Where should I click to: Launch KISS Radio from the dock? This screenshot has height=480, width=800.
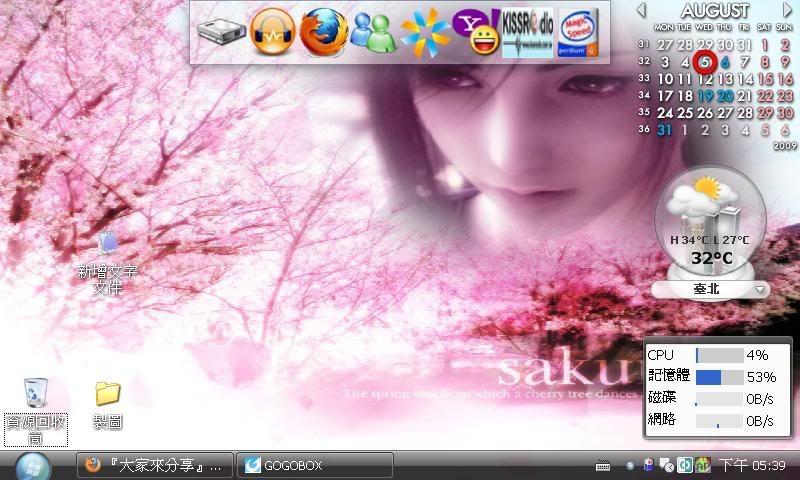point(527,33)
